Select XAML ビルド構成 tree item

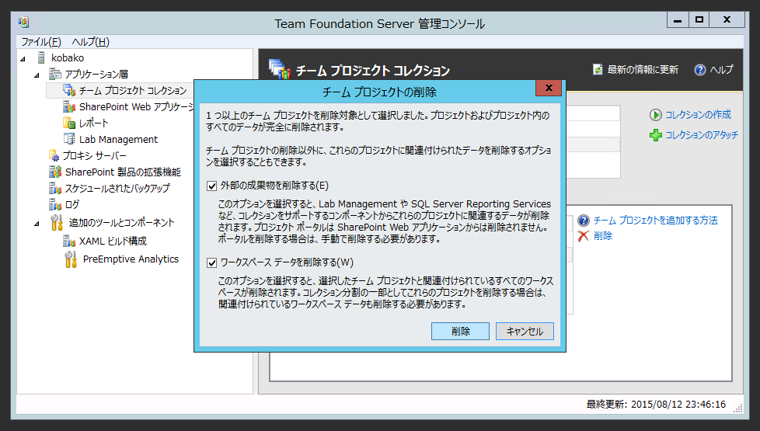click(113, 241)
